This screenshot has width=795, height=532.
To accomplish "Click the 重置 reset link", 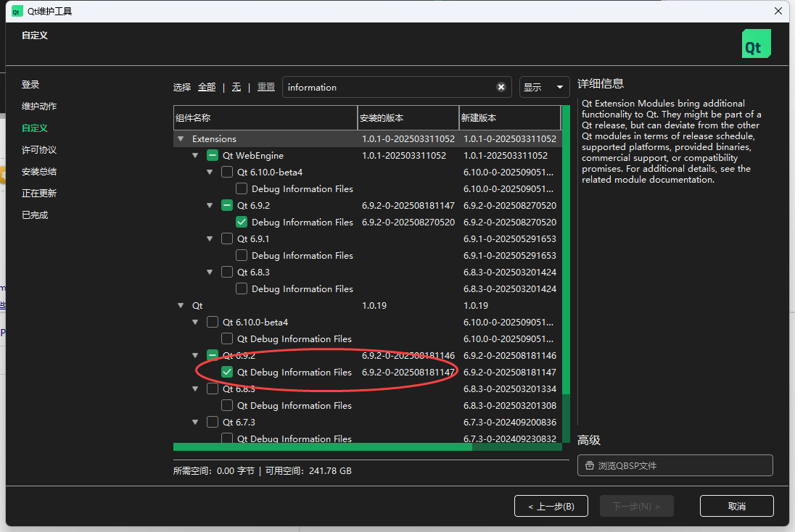I will pyautogui.click(x=266, y=87).
